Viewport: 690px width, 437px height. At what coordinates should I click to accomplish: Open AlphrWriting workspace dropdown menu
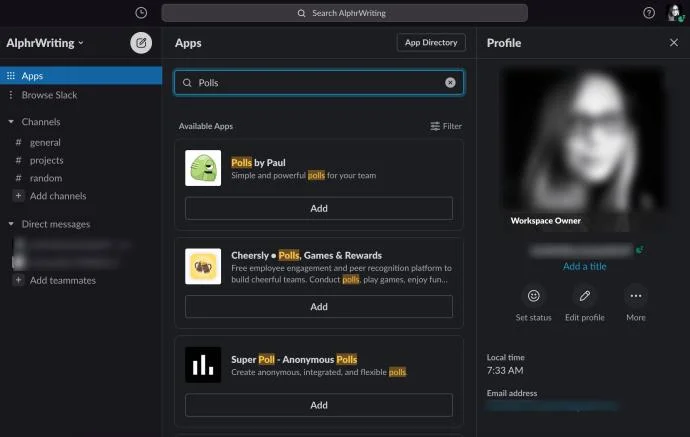click(44, 43)
